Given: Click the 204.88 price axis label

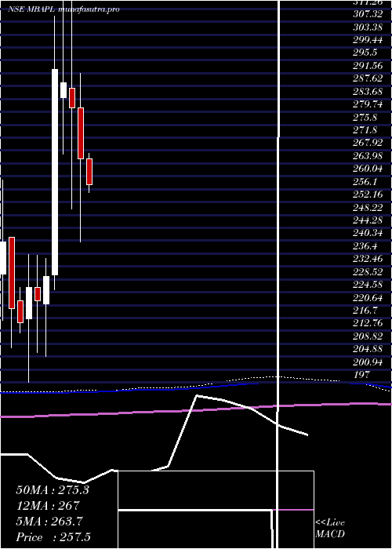Looking at the screenshot, I should 368,350.
